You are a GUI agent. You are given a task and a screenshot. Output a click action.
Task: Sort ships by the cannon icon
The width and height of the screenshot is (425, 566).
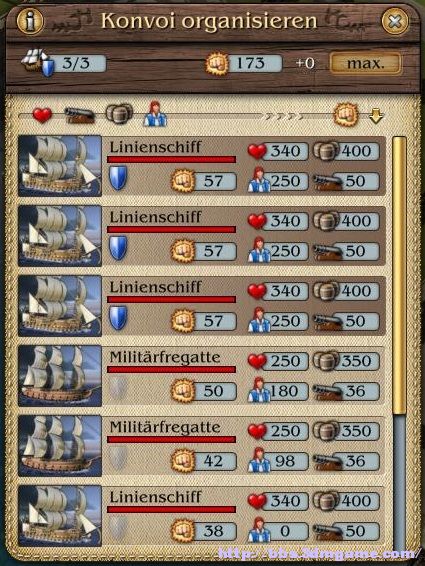pyautogui.click(x=79, y=116)
